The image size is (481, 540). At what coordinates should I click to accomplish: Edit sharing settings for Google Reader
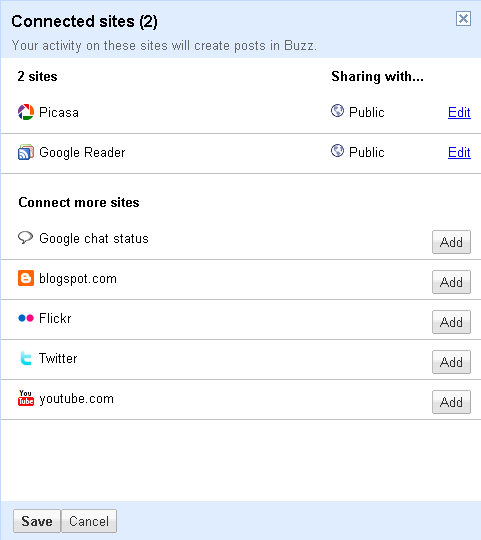pyautogui.click(x=459, y=152)
